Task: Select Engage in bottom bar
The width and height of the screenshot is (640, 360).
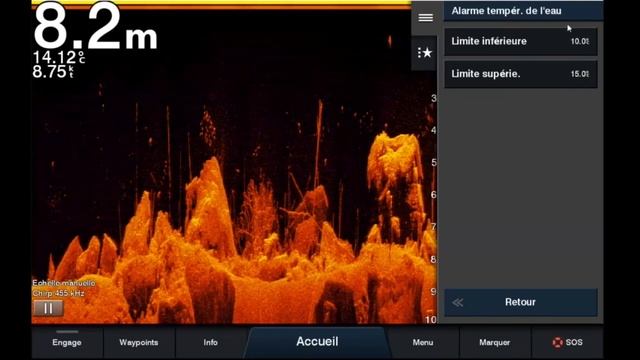Action: tap(67, 342)
